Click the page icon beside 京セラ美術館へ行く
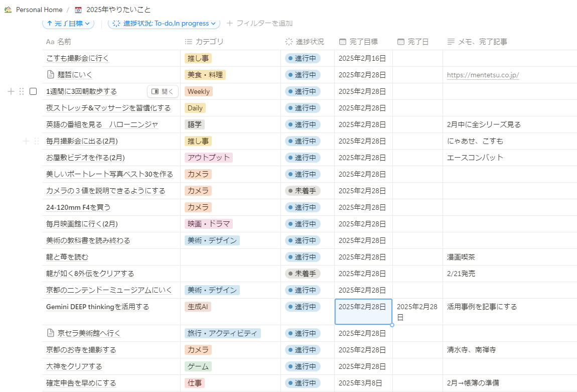The width and height of the screenshot is (577, 392). [50, 333]
